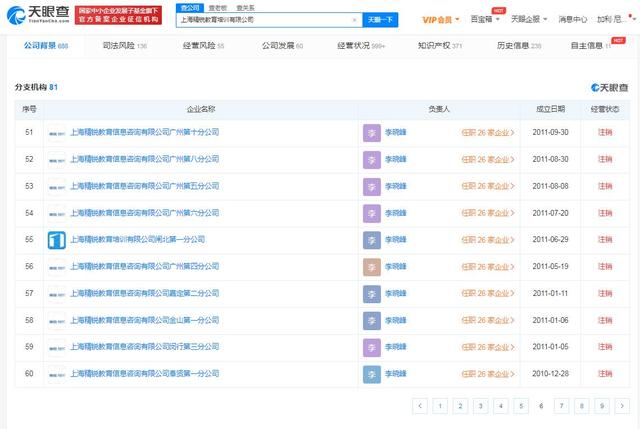The image size is (640, 429).
Task: Click the 天眼一下 search button
Action: point(380,20)
